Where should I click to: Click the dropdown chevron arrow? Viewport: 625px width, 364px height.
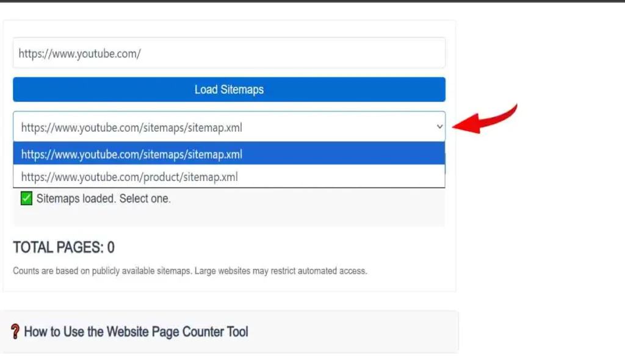click(439, 127)
